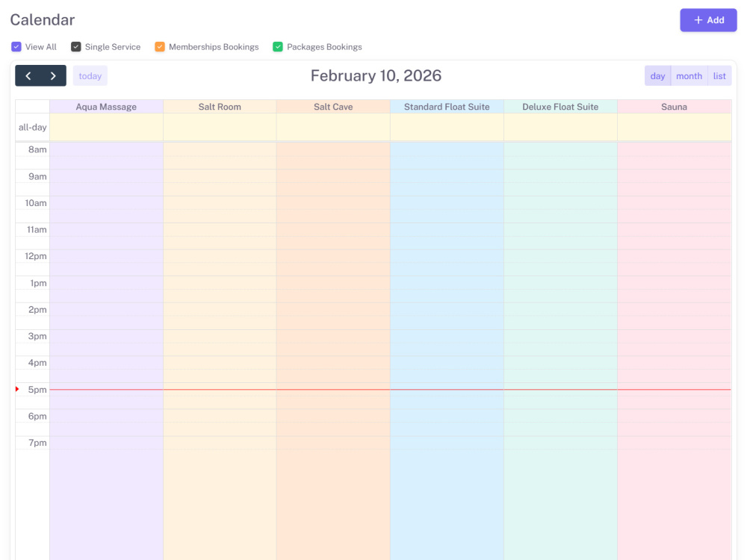This screenshot has height=560, width=747.
Task: Go to next day with right chevron
Action: coord(53,75)
